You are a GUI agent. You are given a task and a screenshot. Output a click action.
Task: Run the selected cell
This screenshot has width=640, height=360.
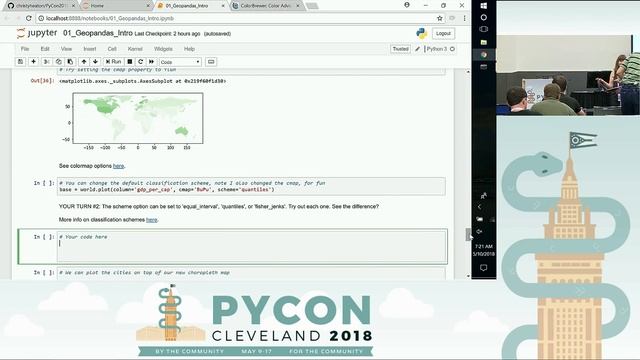(113, 62)
